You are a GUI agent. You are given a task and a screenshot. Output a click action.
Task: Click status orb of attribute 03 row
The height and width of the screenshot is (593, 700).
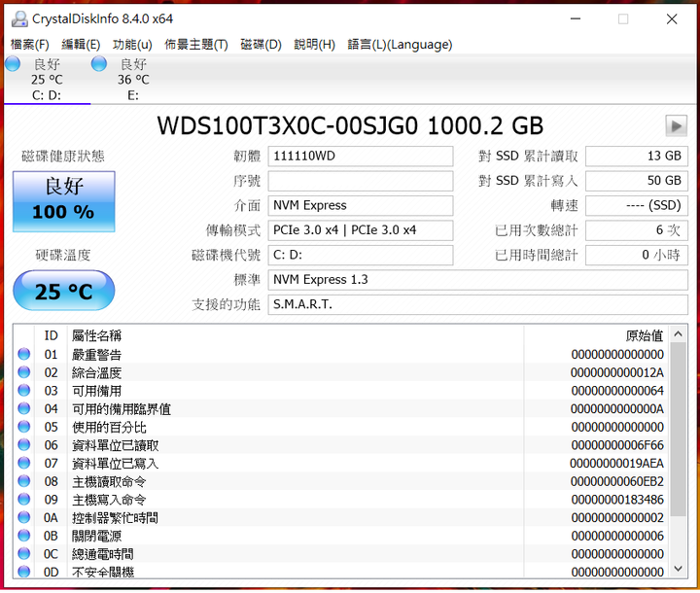(24, 391)
